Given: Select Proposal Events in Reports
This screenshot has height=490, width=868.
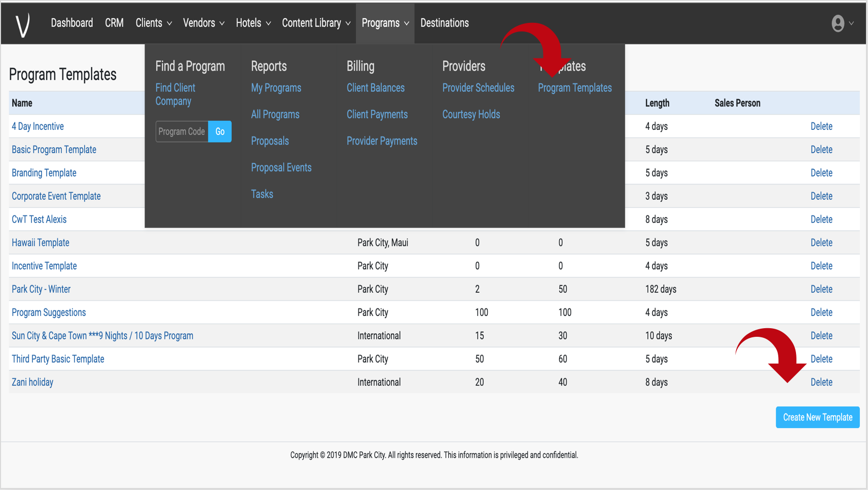Looking at the screenshot, I should 281,167.
